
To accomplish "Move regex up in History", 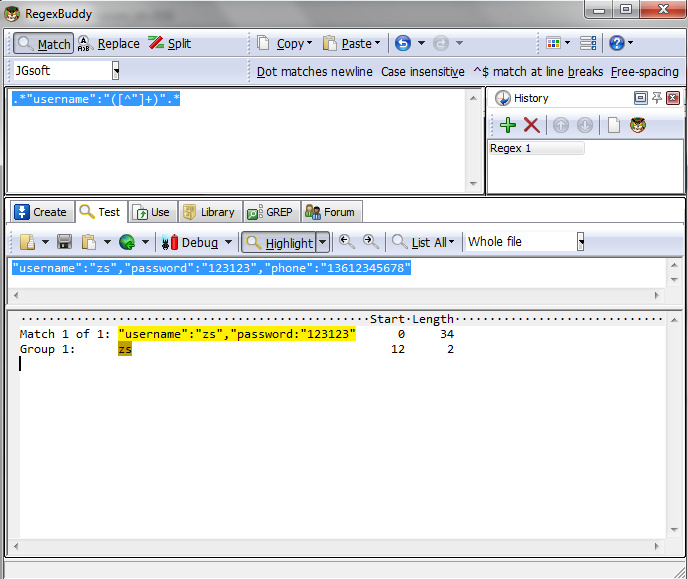I will [x=561, y=125].
